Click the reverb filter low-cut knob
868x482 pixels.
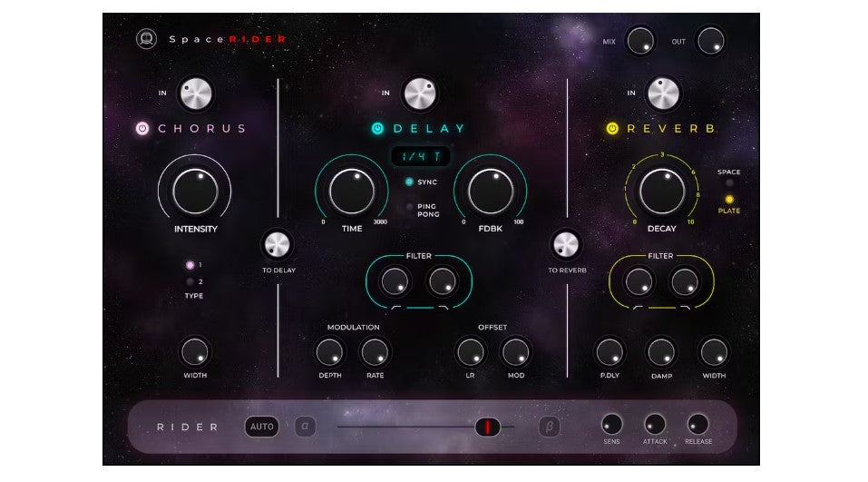pos(639,281)
